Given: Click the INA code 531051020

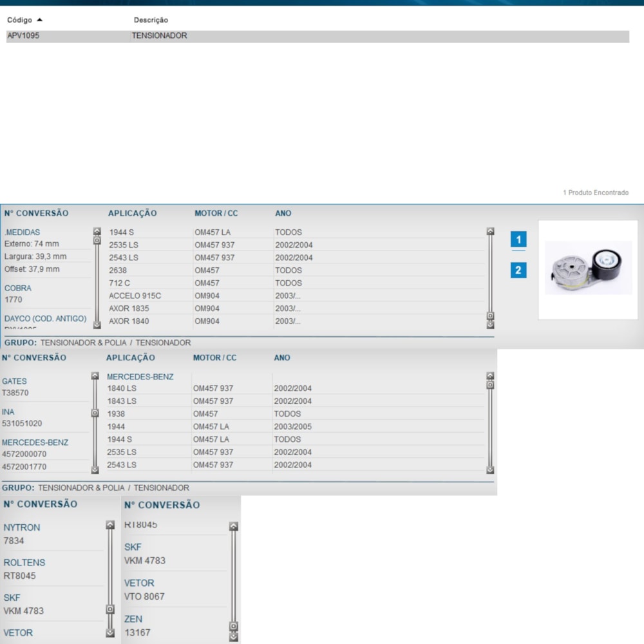Looking at the screenshot, I should pos(22,424).
